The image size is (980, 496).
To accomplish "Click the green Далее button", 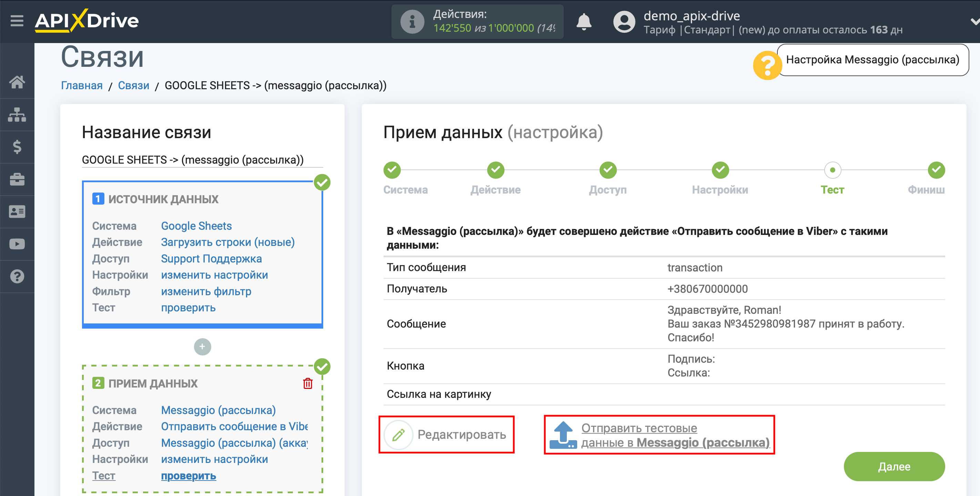I will pyautogui.click(x=894, y=466).
